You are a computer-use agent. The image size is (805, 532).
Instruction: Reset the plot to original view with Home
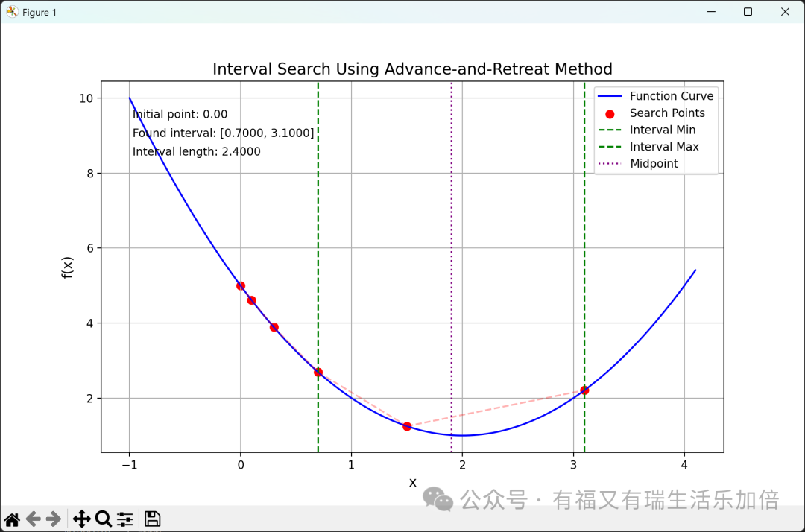click(12, 519)
